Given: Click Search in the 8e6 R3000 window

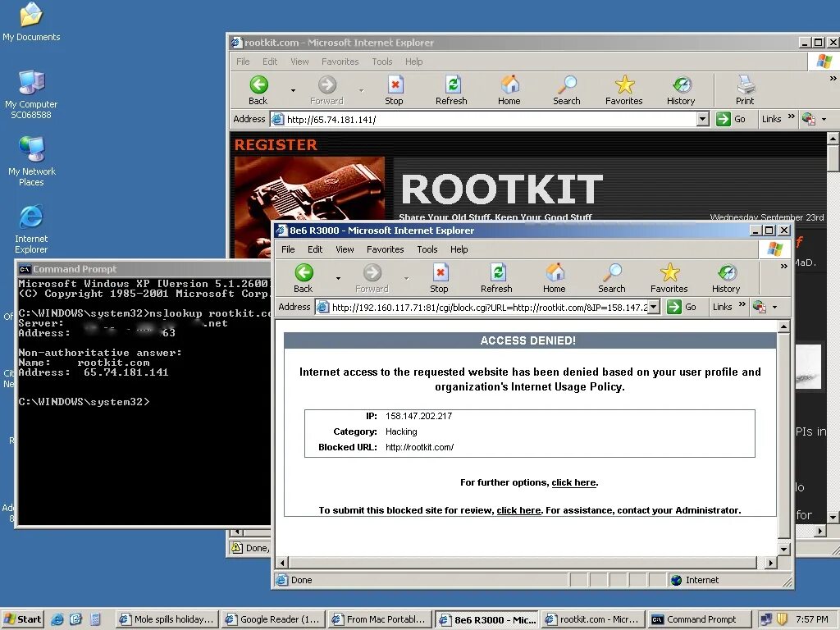Looking at the screenshot, I should pyautogui.click(x=612, y=279).
